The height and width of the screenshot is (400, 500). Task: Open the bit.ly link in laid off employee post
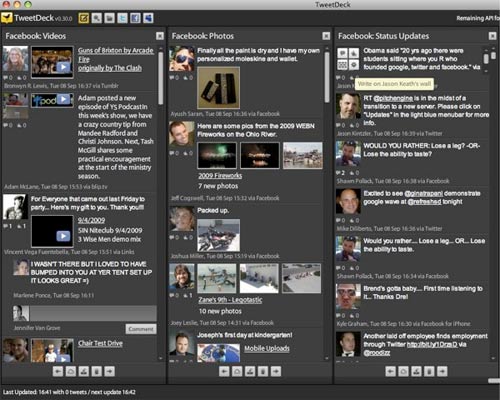[x=432, y=344]
